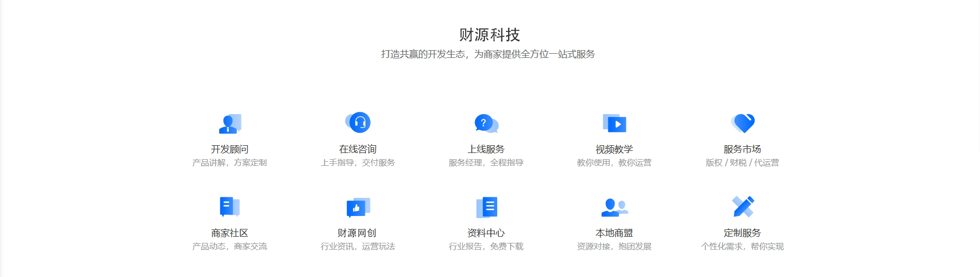Click the 在线咨询 headset icon
This screenshot has width=980, height=277.
pos(358,122)
